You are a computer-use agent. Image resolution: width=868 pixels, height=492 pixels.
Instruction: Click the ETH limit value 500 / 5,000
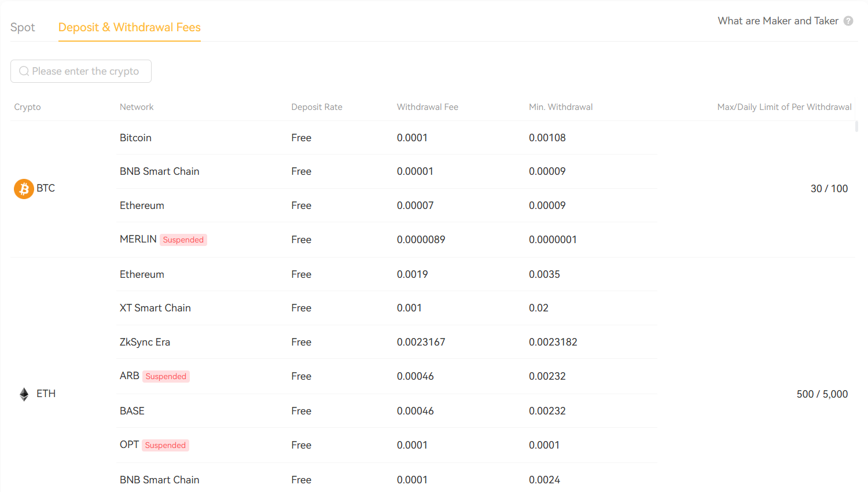(822, 394)
